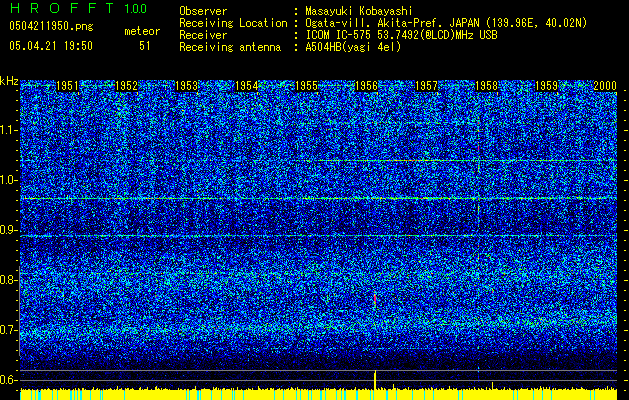Click the meteor count value 51
The image size is (629, 400).
144,46
